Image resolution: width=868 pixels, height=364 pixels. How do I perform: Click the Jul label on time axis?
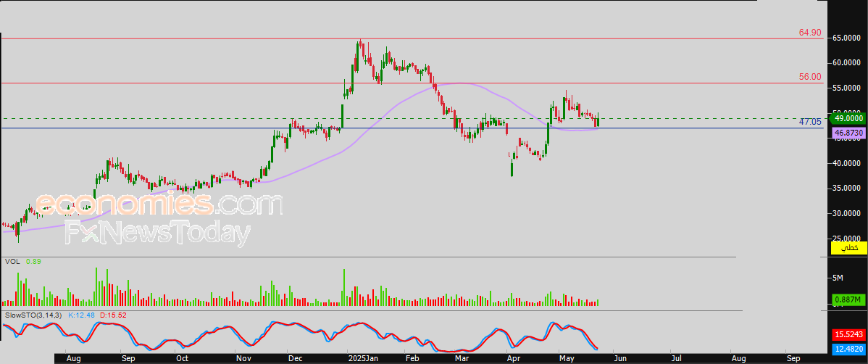pos(677,358)
